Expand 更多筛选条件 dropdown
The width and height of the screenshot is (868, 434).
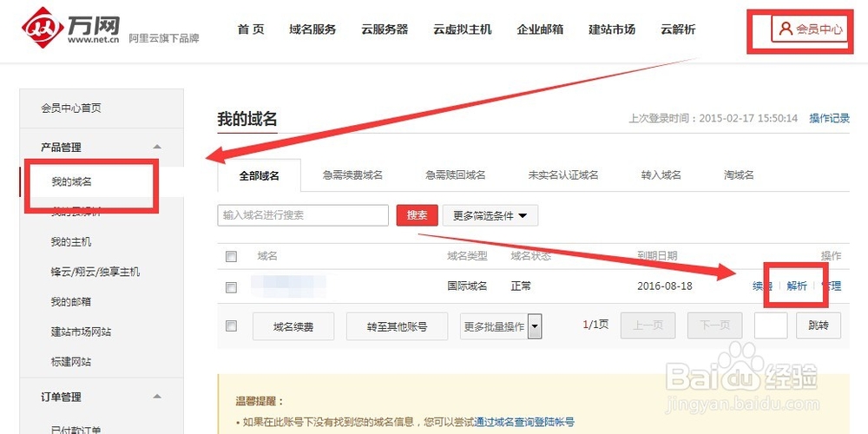pyautogui.click(x=490, y=215)
